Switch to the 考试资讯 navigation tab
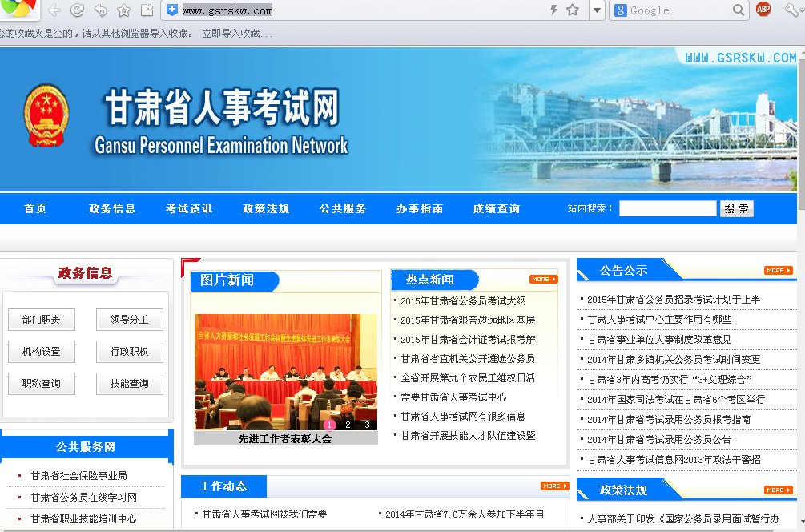805x532 pixels. click(188, 208)
